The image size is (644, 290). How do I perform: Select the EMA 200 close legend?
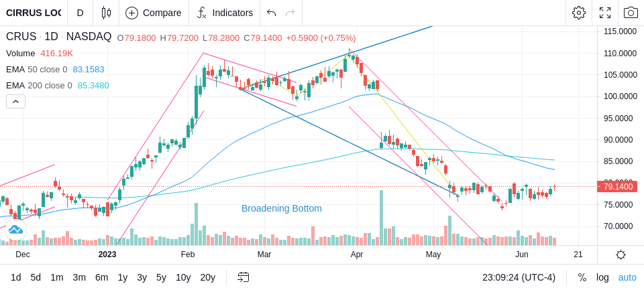pyautogui.click(x=39, y=85)
